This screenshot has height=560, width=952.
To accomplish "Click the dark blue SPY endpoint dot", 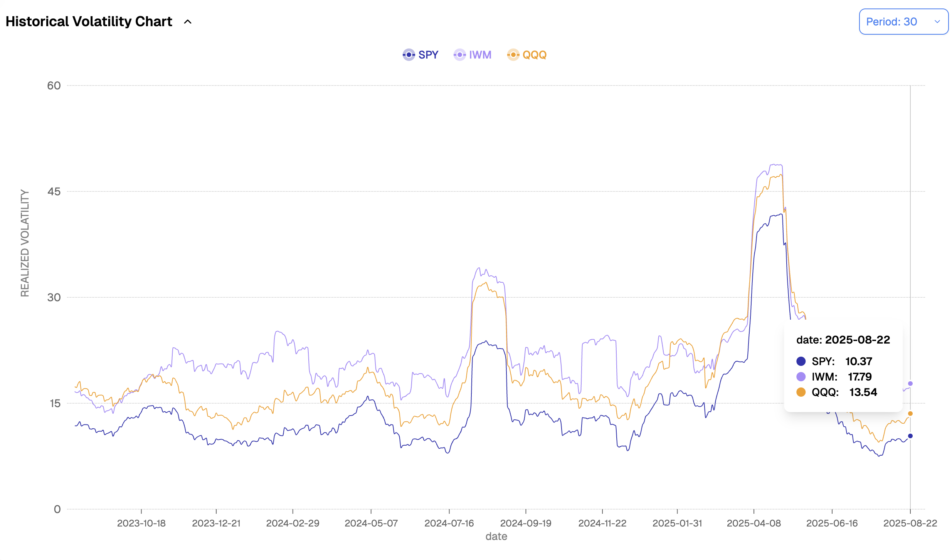I will (910, 436).
